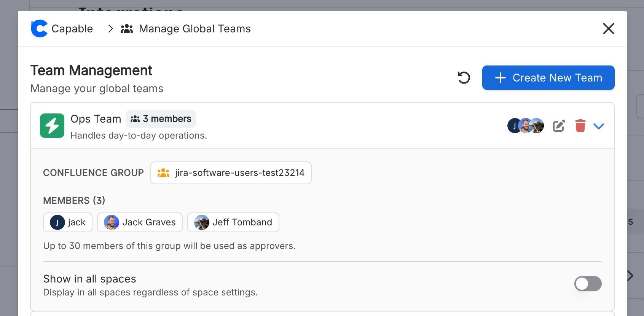Image resolution: width=644 pixels, height=316 pixels.
Task: Click the Manage Global Teams people icon
Action: (127, 29)
